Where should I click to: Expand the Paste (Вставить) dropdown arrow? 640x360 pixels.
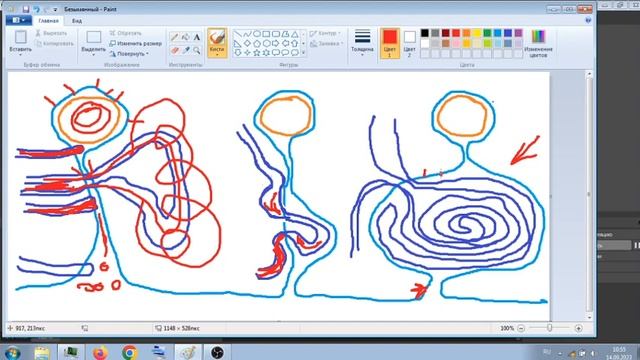coord(20,55)
